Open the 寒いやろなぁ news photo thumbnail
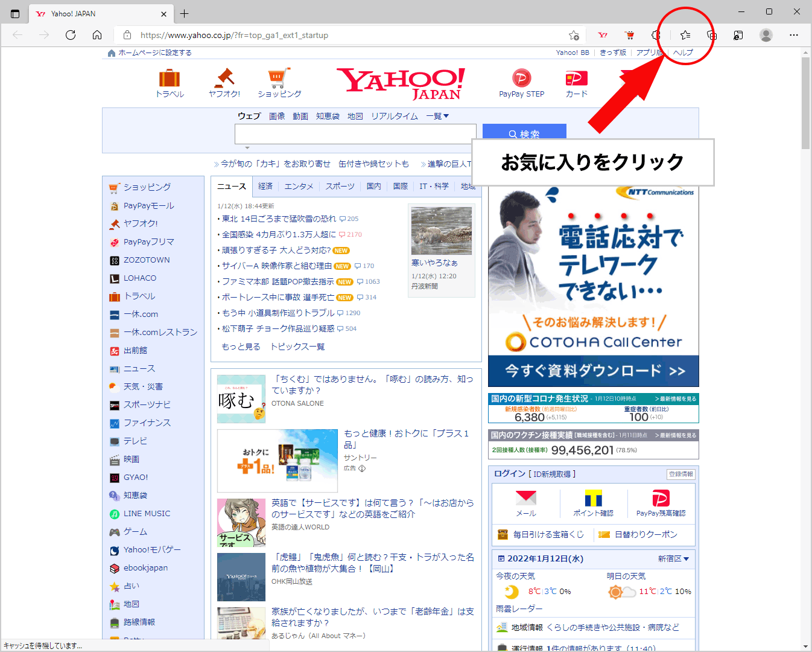The height and width of the screenshot is (652, 812). [x=442, y=231]
